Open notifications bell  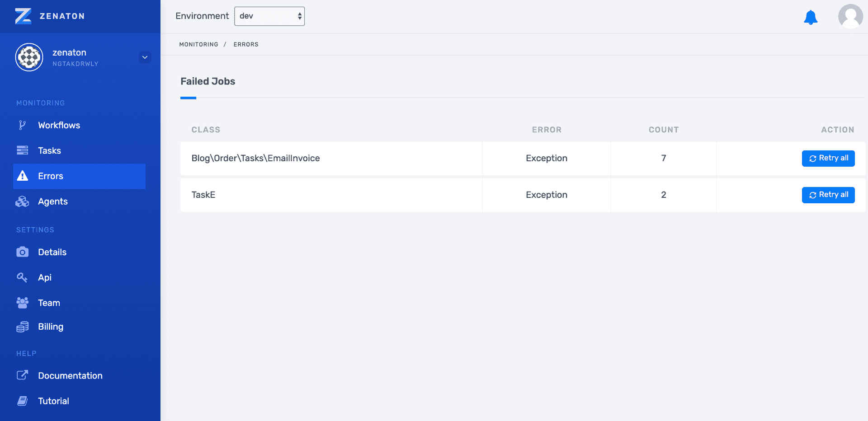pos(811,17)
